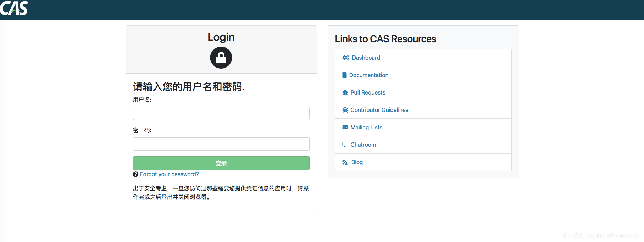
Task: Click the gears icon beside Dashboard
Action: (x=346, y=58)
